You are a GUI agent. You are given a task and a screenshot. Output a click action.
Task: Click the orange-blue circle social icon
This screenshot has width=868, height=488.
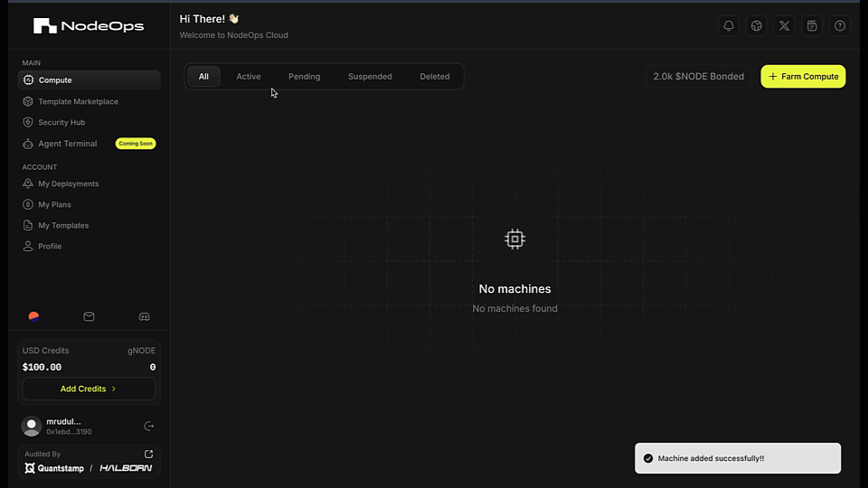[33, 316]
